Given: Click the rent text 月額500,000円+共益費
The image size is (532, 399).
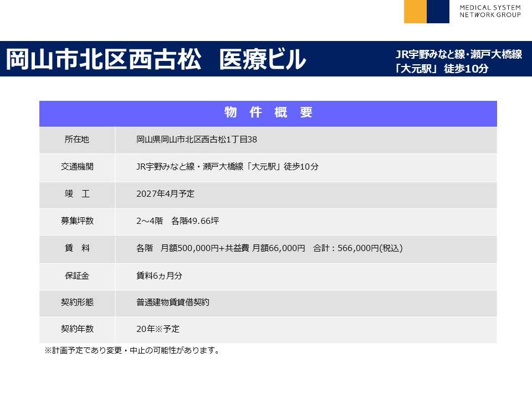Looking at the screenshot, I should (204, 248).
